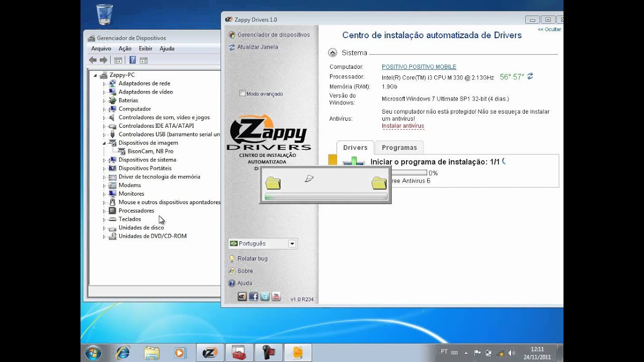The image size is (644, 362).
Task: Expand the Processadores tree node
Action: [x=105, y=211]
